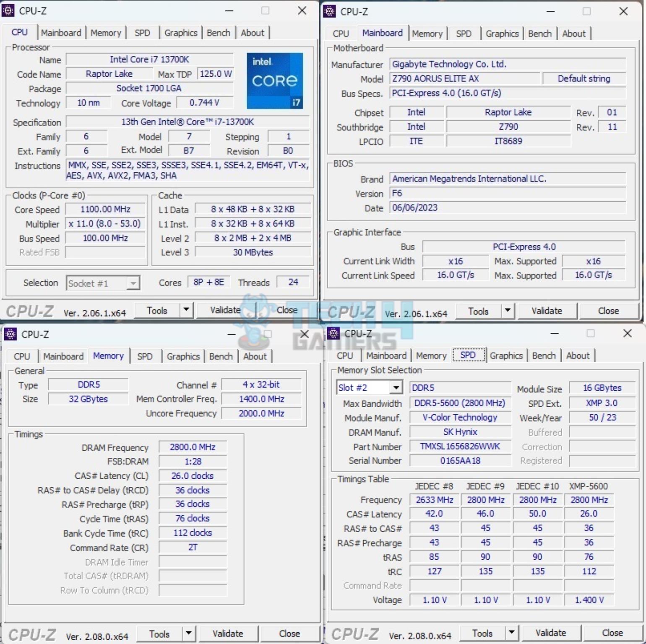Open Tools dropdown arrow in CPU window

pos(186,310)
